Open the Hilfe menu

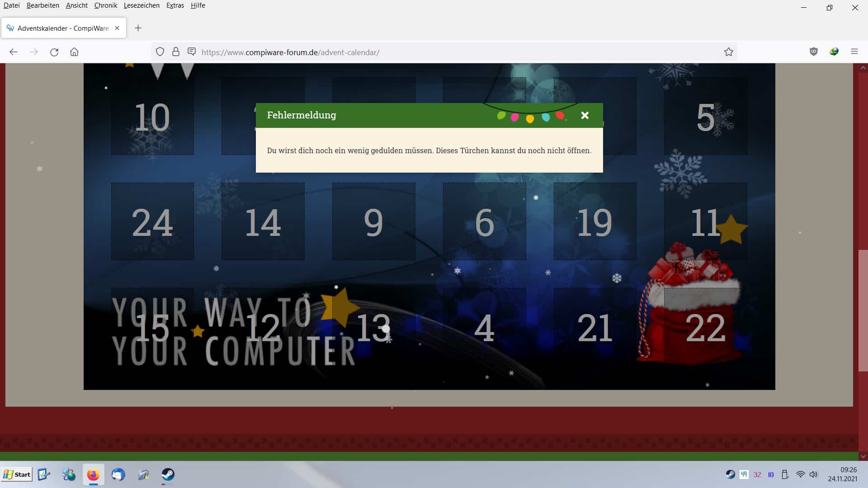point(198,5)
